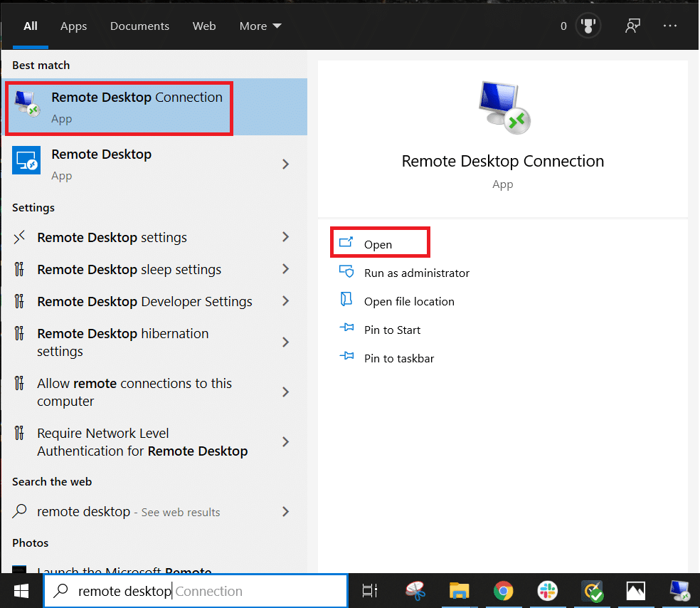The width and height of the screenshot is (700, 608).
Task: Click the Microsoft Rewards medal icon
Action: (588, 26)
